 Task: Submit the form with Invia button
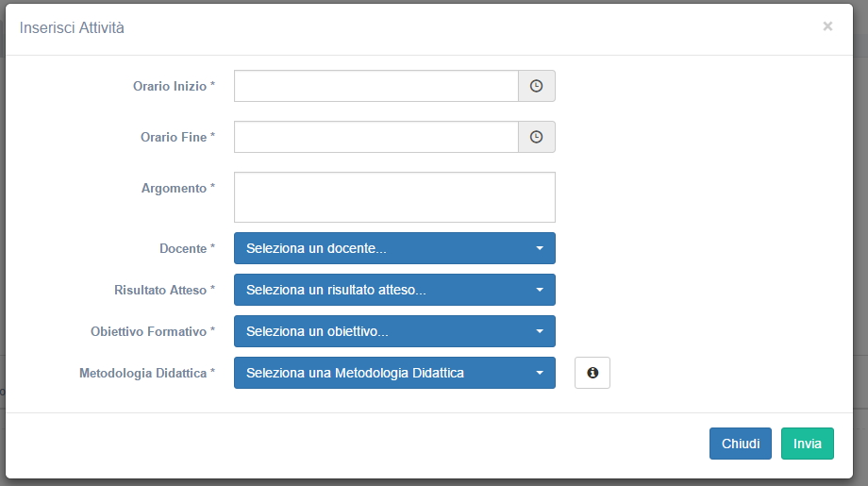[x=807, y=444]
